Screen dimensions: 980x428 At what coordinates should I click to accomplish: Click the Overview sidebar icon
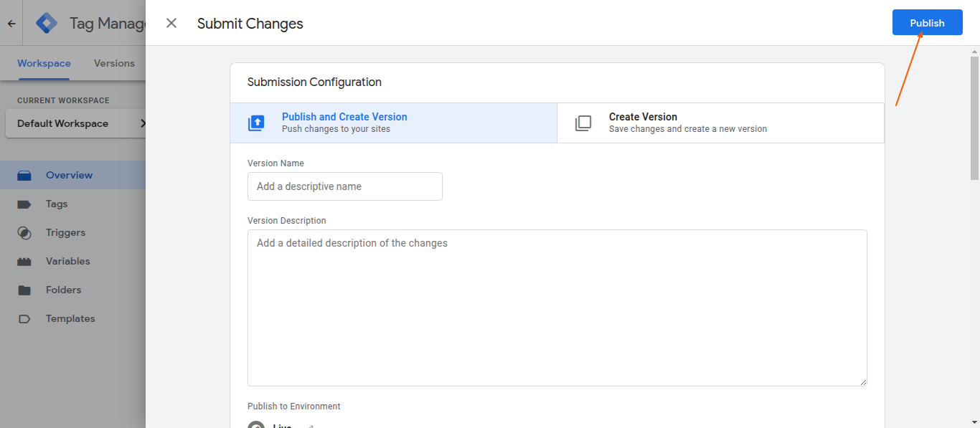coord(25,175)
